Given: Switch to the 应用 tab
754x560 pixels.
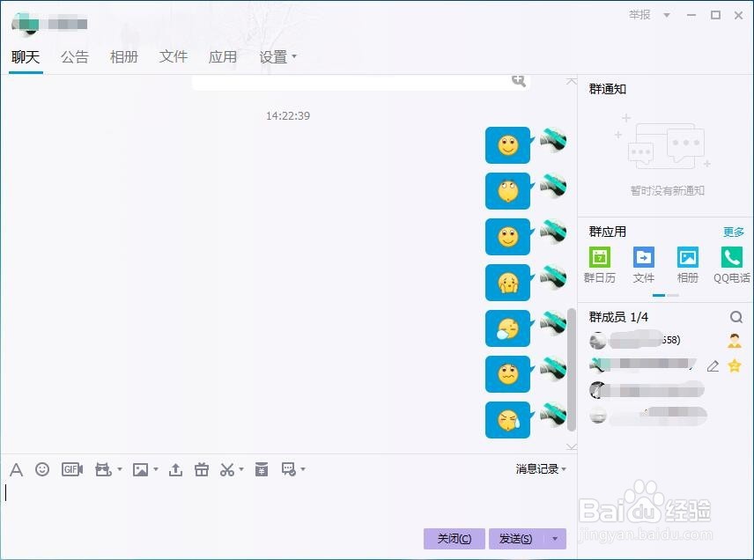Looking at the screenshot, I should click(x=223, y=55).
